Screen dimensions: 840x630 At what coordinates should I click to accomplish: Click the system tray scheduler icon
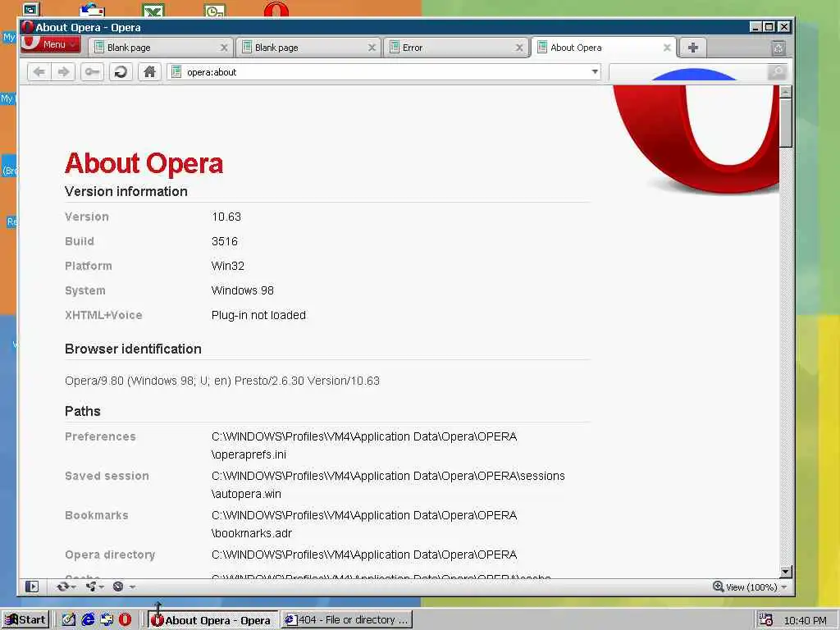pyautogui.click(x=765, y=620)
